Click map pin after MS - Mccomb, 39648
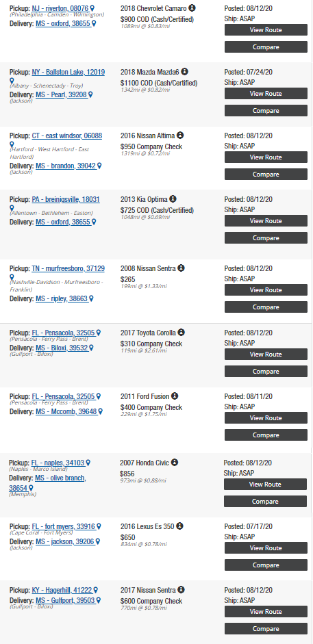 pos(100,411)
